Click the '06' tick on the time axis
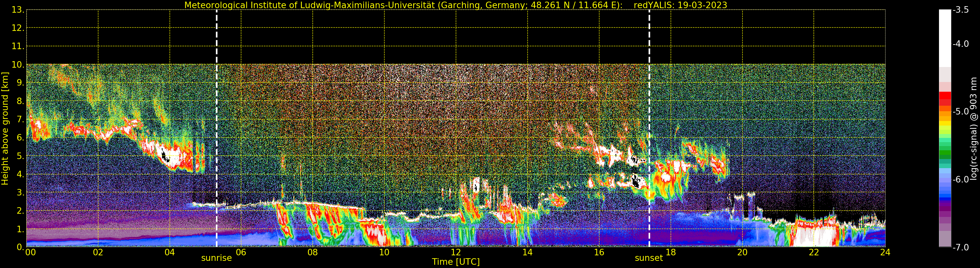Image resolution: width=980 pixels, height=268 pixels. point(241,252)
